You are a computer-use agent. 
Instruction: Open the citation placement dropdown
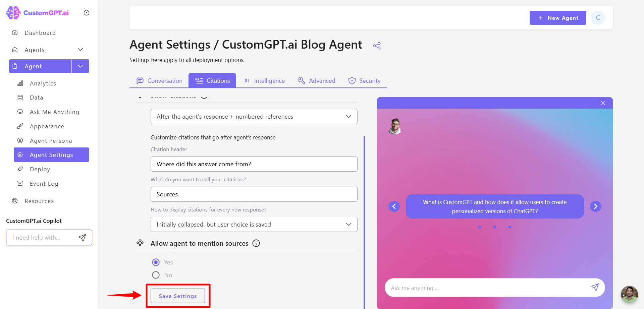254,117
